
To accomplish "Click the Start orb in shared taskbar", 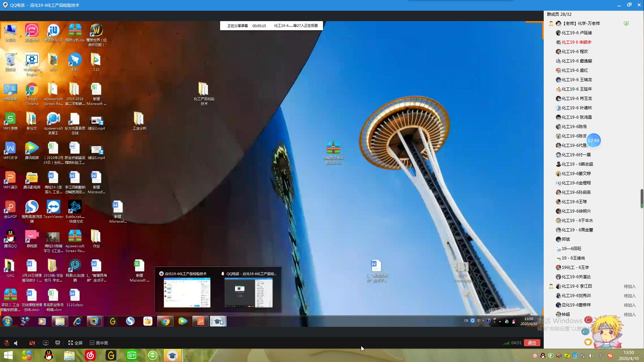I will tap(7, 321).
